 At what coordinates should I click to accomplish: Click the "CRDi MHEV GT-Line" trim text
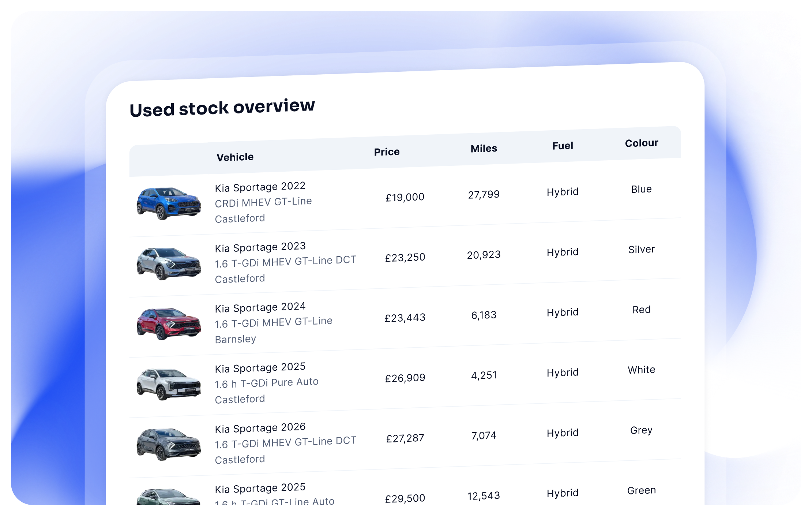263,202
